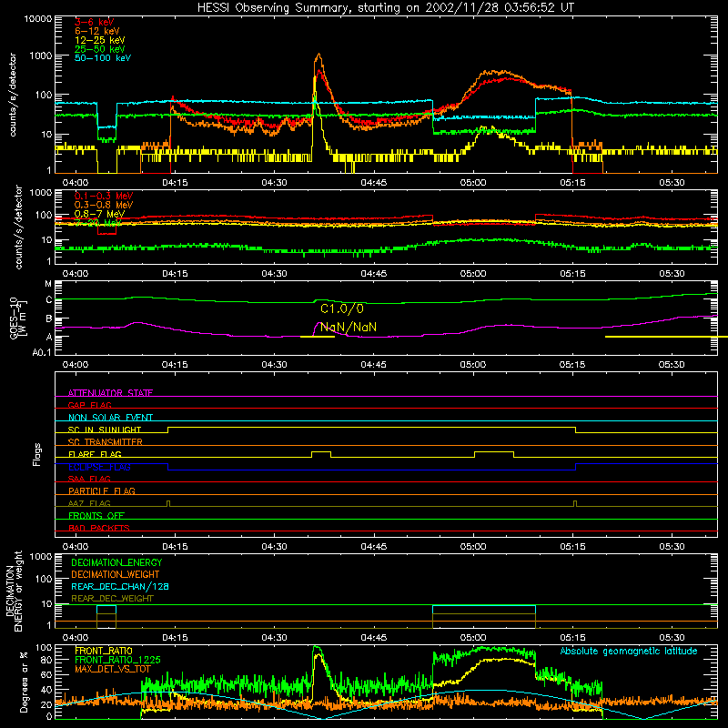
Task: Click the 04:15 tick label under top panel
Action: [x=175, y=183]
